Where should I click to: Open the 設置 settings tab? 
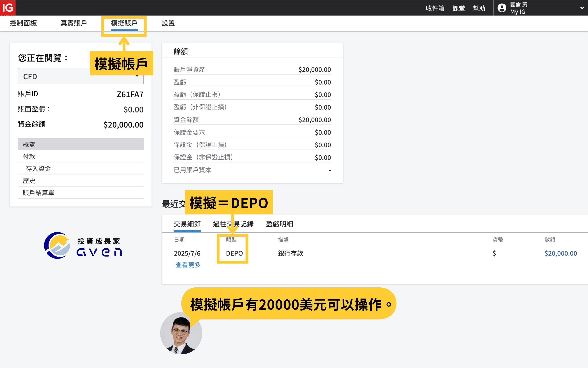[168, 23]
